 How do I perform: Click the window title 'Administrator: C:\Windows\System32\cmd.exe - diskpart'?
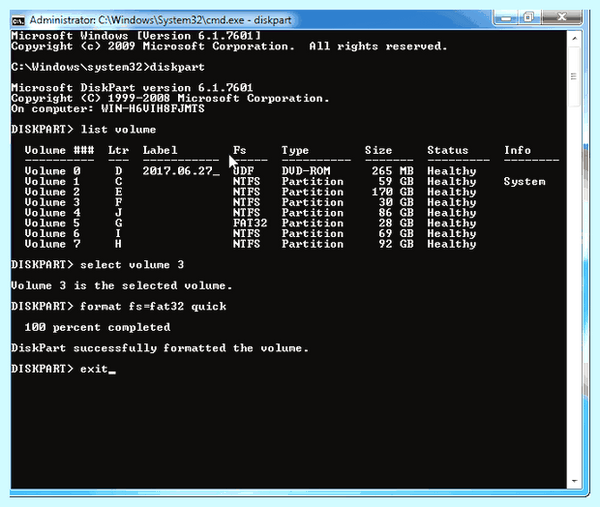pyautogui.click(x=160, y=20)
